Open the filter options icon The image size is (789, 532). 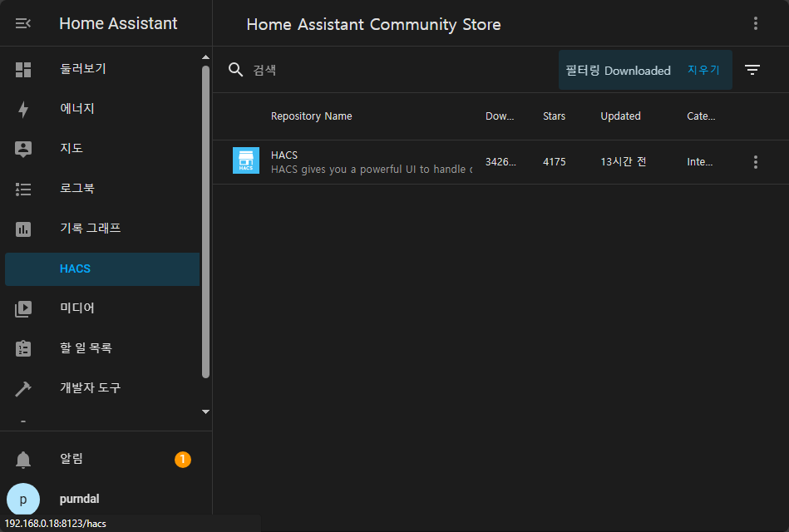[x=752, y=70]
